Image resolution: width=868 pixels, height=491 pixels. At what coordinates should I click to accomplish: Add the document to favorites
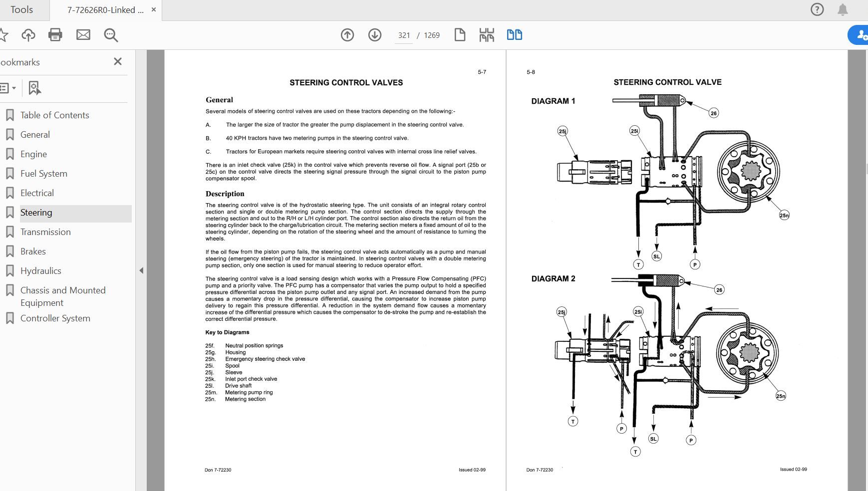pos(5,35)
